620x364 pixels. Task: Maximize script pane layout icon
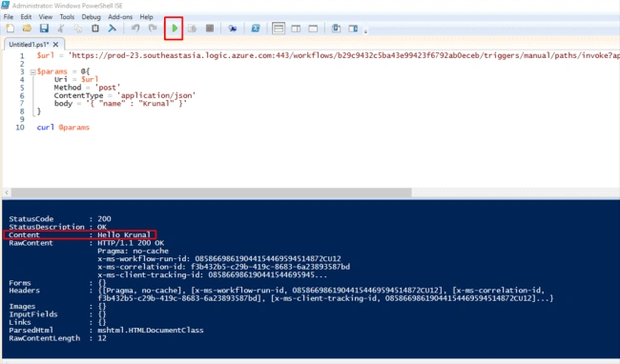[313, 29]
